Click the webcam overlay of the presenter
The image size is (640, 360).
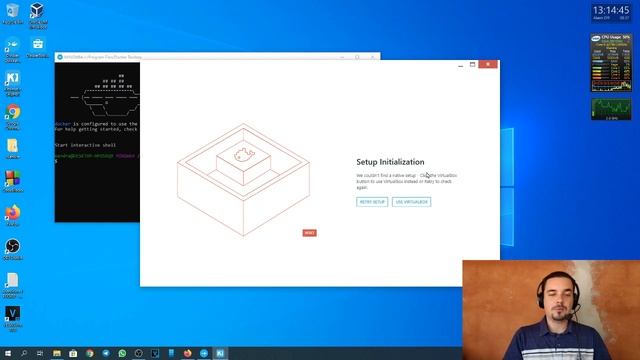[551, 310]
